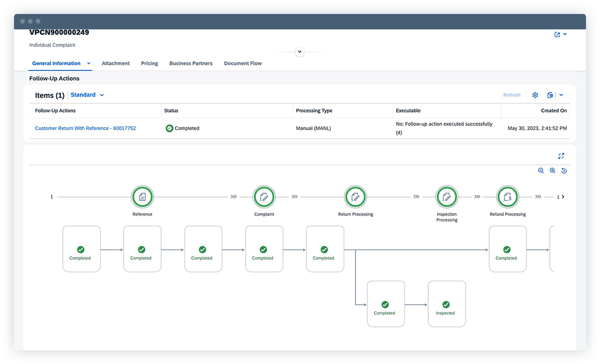This screenshot has width=600, height=364.
Task: Zoom out of the process flow diagram
Action: [541, 170]
